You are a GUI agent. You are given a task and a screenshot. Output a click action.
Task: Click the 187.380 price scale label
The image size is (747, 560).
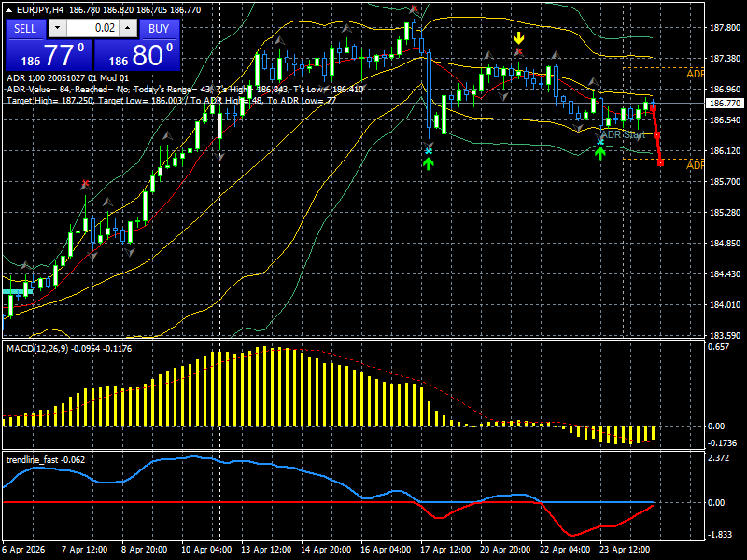[726, 59]
